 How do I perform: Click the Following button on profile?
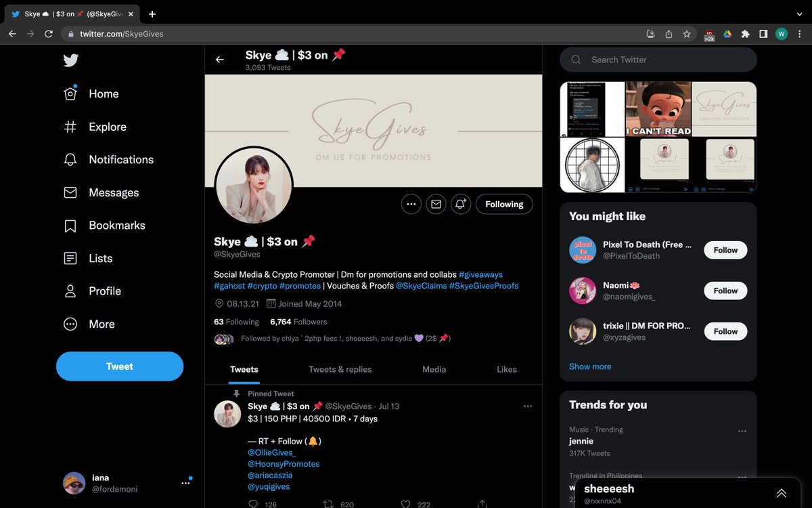click(504, 204)
